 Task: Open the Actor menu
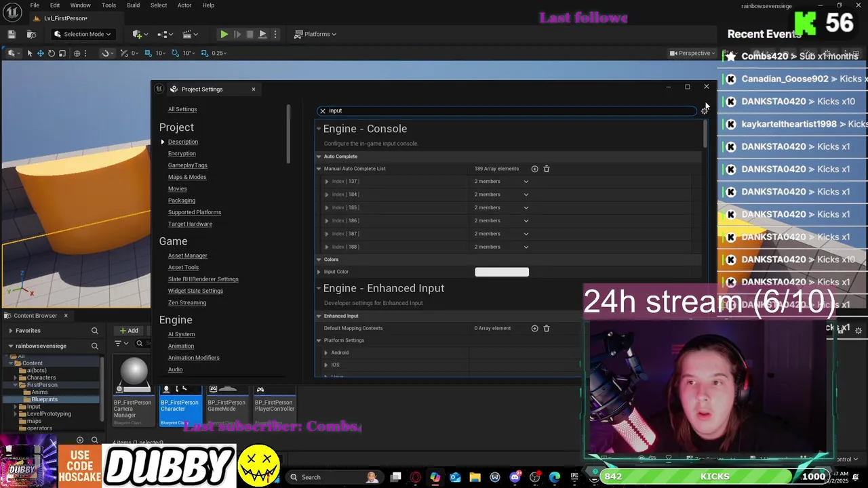pyautogui.click(x=184, y=5)
